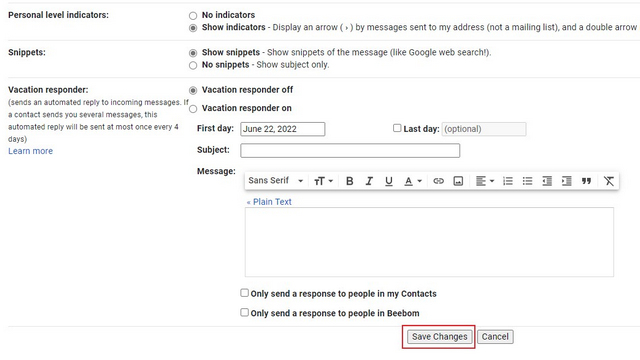Apply a numbered list
This screenshot has height=360, width=640.
[508, 181]
